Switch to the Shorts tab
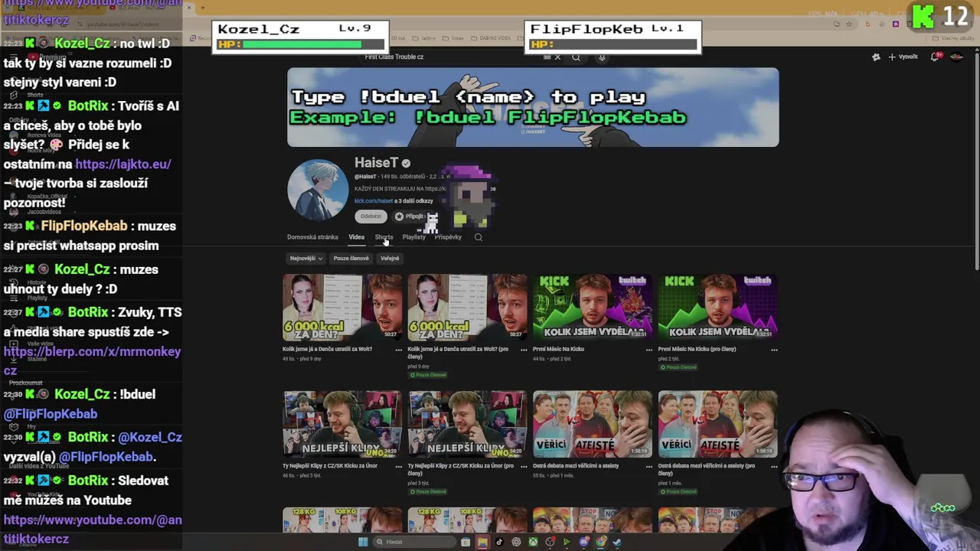980x551 pixels. tap(384, 237)
